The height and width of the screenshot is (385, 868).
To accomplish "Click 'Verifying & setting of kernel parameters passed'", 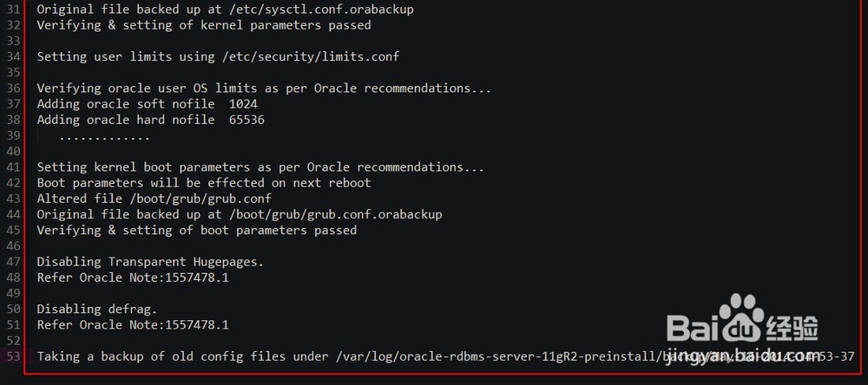I will point(204,25).
